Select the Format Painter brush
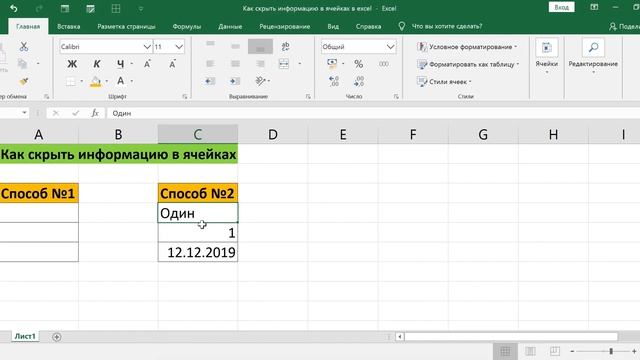The height and width of the screenshot is (360, 640). 24,81
